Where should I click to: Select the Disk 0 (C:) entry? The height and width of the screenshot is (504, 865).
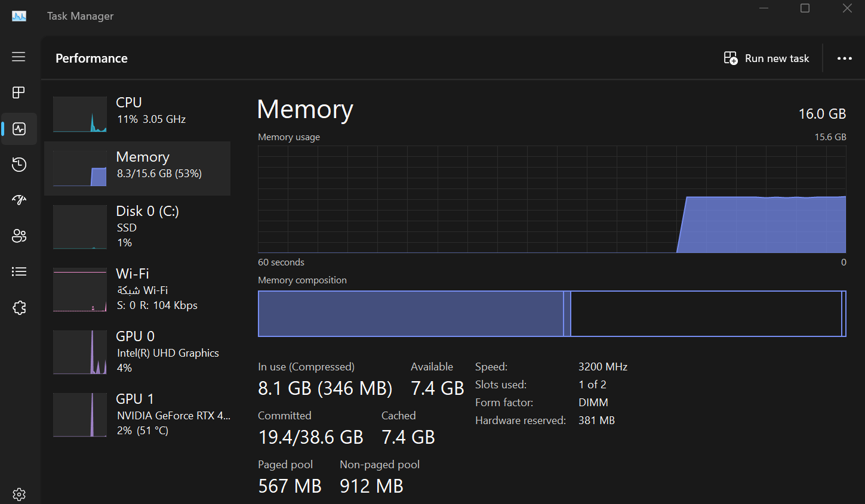click(137, 227)
